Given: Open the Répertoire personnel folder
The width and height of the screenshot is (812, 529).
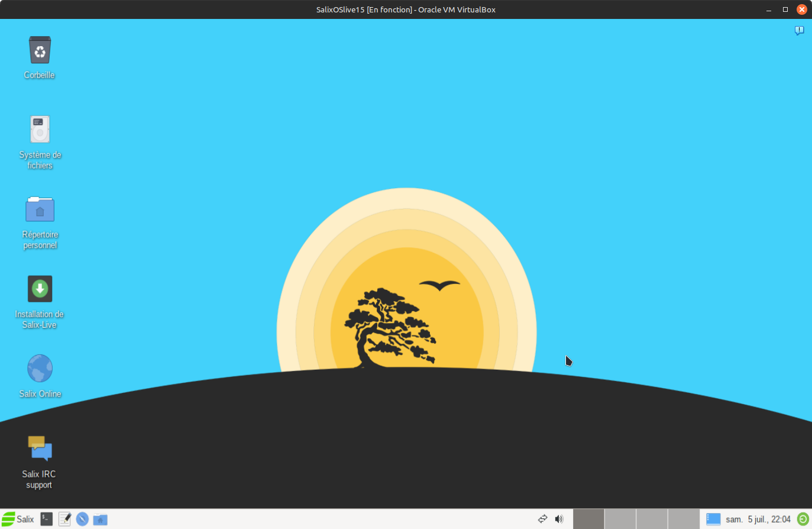Looking at the screenshot, I should tap(40, 209).
